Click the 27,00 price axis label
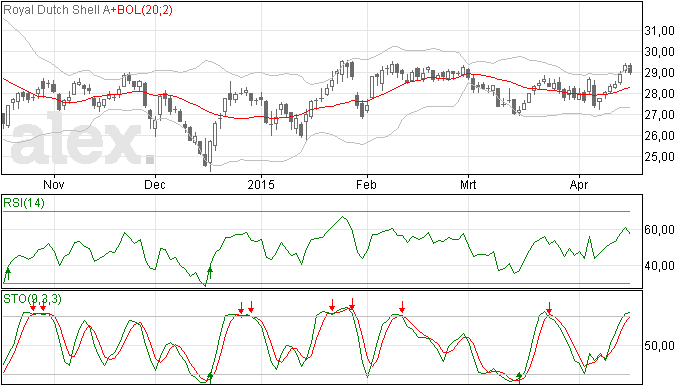The height and width of the screenshot is (387, 690). pos(659,115)
